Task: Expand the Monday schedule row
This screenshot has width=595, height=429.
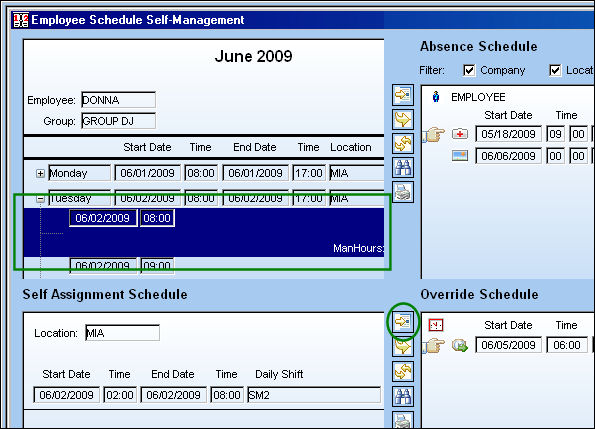Action: pyautogui.click(x=40, y=173)
